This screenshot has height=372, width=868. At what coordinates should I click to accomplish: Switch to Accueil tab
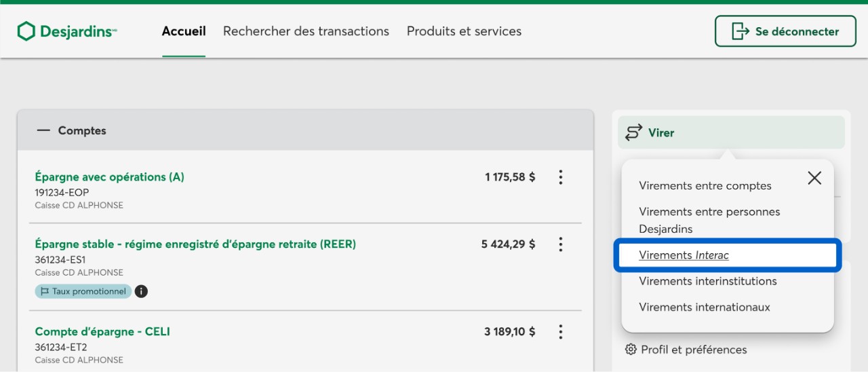[184, 31]
